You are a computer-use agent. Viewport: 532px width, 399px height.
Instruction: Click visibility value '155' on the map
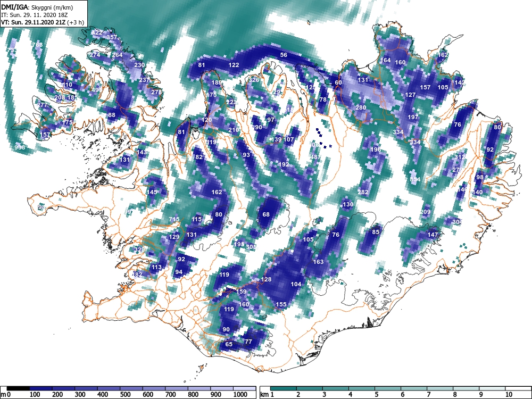coord(281,304)
